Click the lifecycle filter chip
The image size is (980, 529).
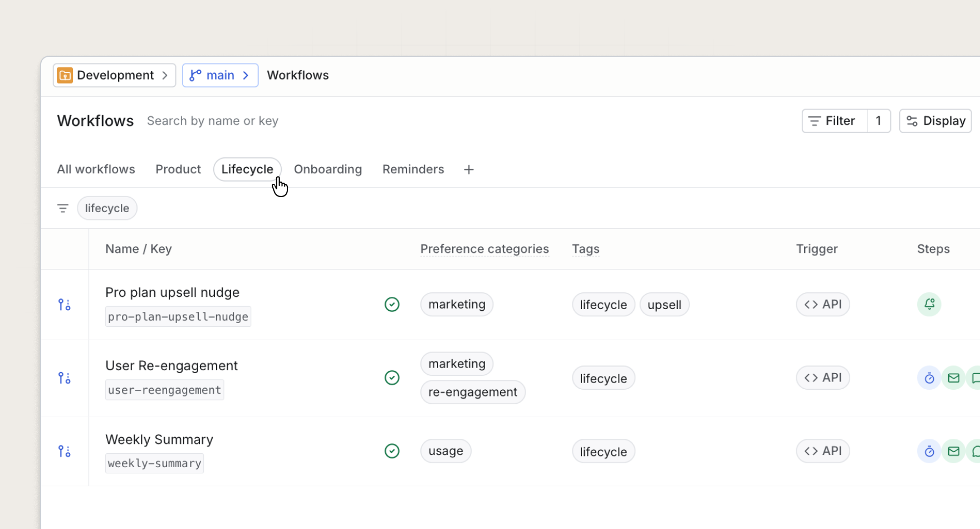coord(107,208)
